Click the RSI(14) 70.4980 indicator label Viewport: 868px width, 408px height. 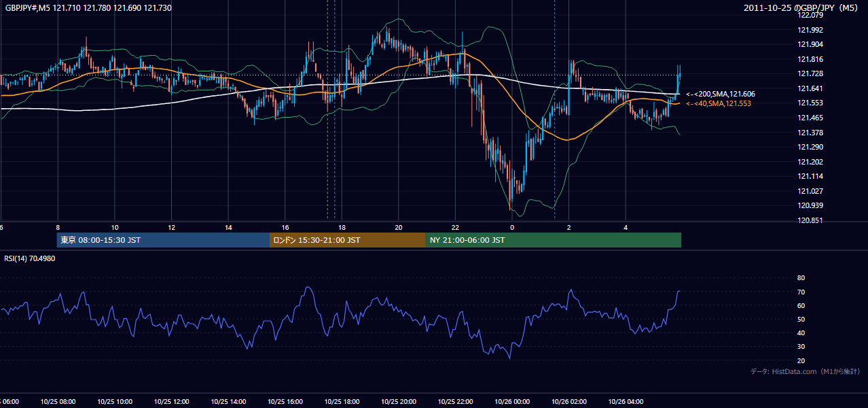click(x=30, y=258)
